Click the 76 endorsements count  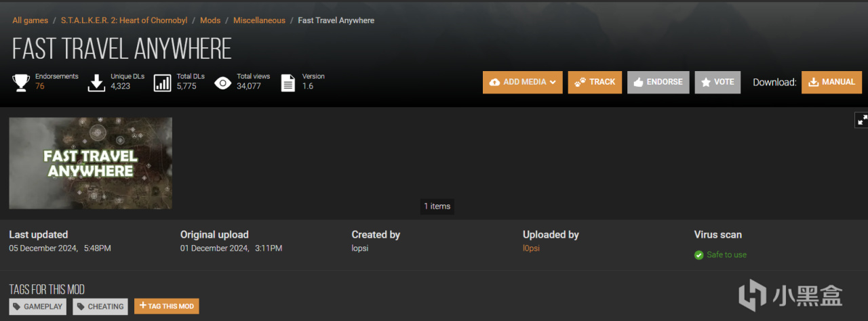40,87
